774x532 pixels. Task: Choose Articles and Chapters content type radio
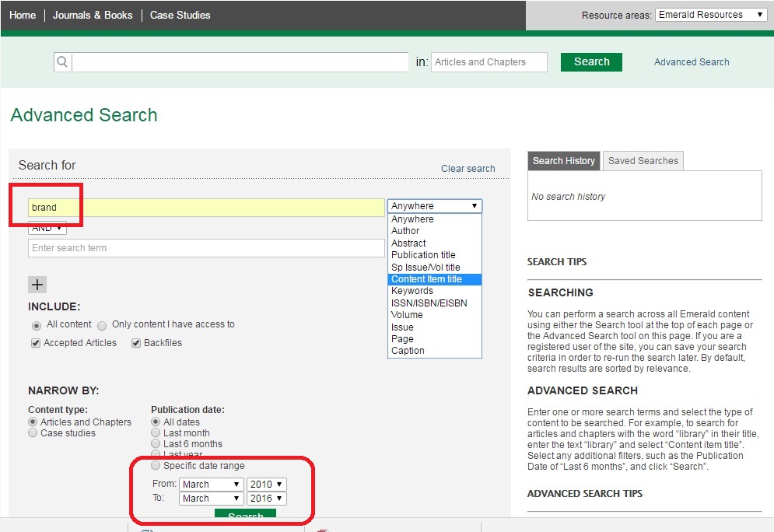tap(33, 422)
